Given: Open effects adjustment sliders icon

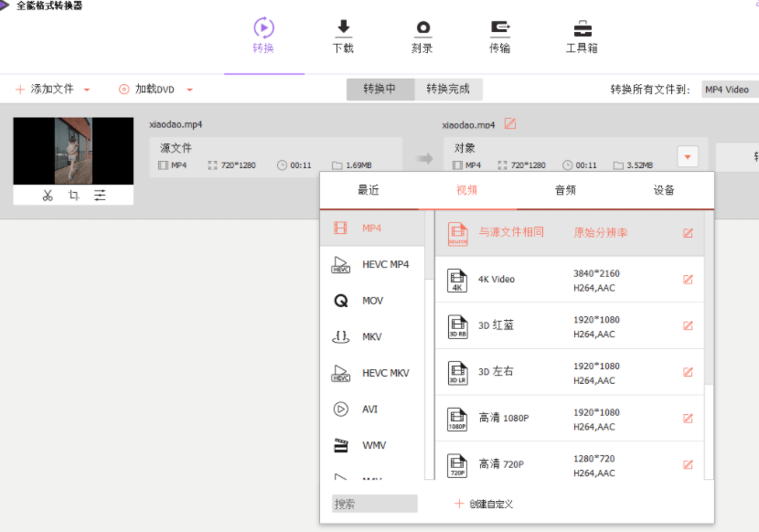Looking at the screenshot, I should coord(100,195).
